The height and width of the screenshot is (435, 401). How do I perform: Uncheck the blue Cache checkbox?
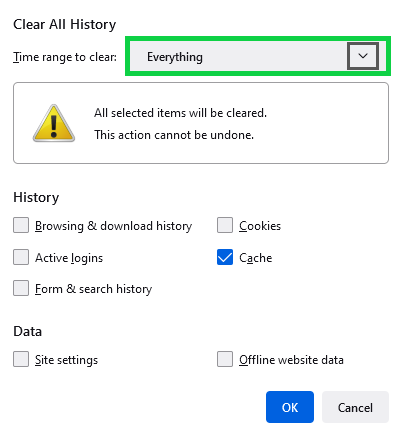225,257
